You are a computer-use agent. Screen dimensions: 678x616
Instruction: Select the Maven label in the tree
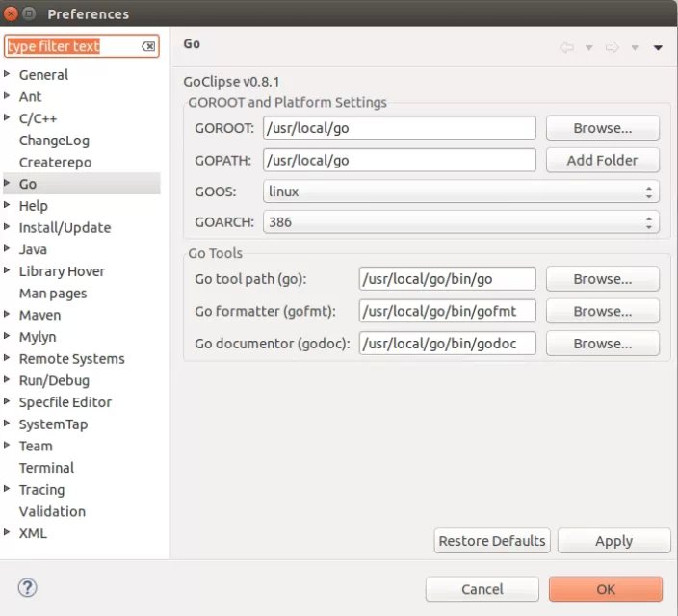tap(39, 315)
